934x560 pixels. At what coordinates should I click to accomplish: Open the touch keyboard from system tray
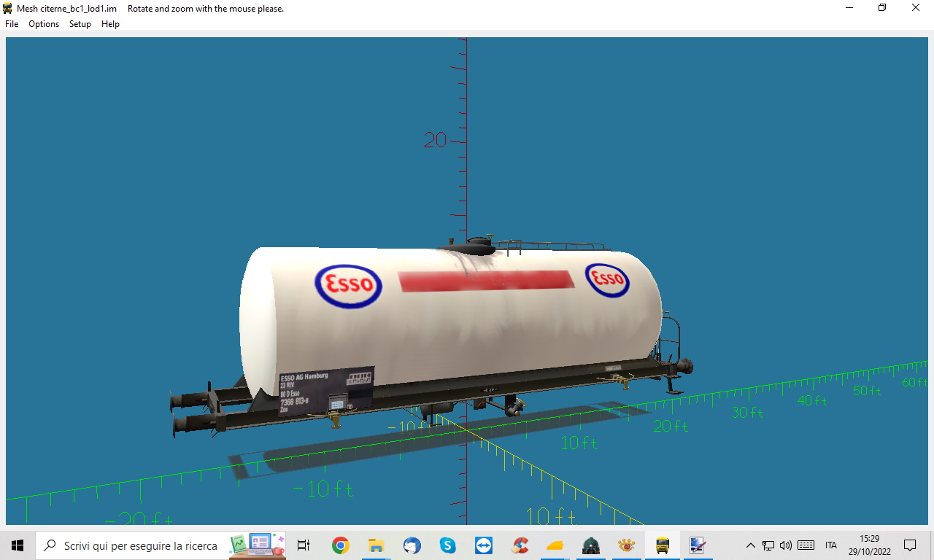[806, 545]
